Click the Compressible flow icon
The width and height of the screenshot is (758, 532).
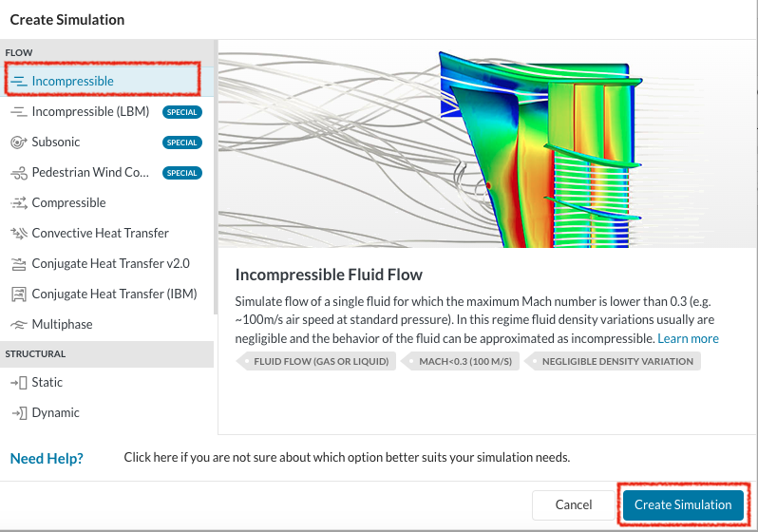click(18, 203)
